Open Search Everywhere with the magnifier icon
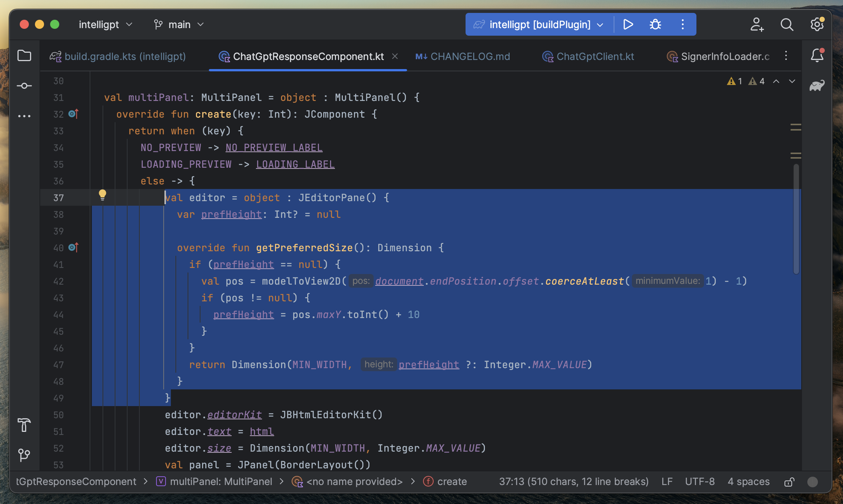 (787, 24)
